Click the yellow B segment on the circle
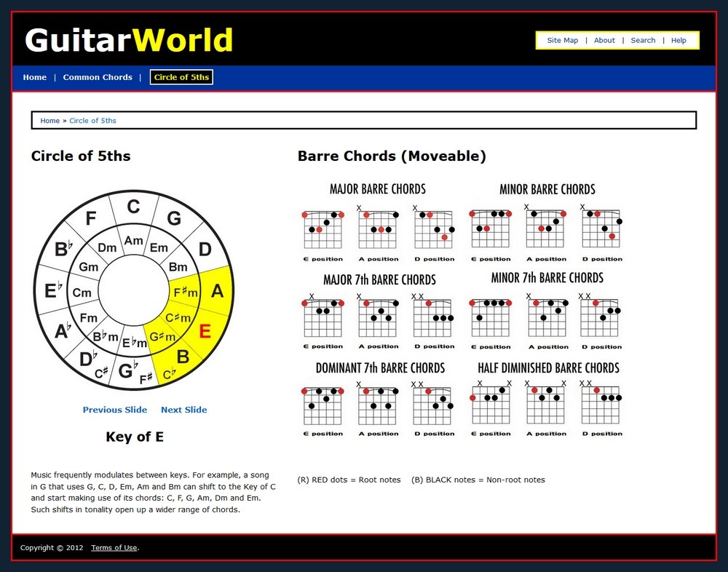The height and width of the screenshot is (572, 728). pos(183,357)
